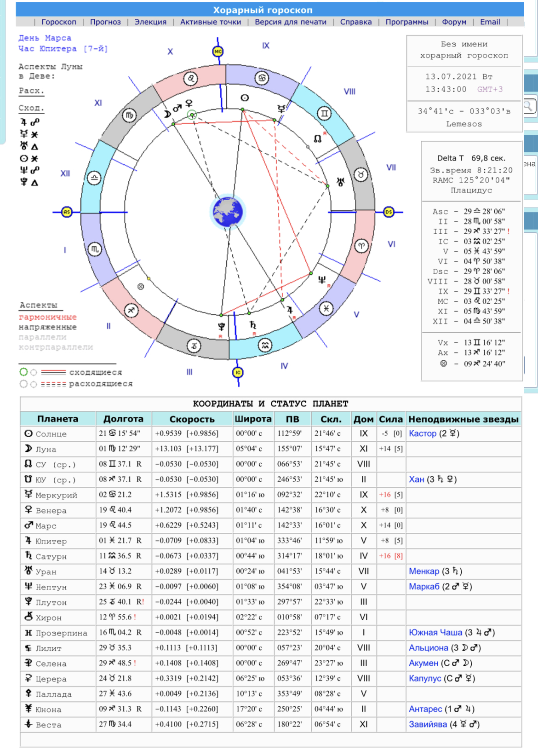538x756 pixels.
Task: Click the yellow MC marker atop the chart
Action: click(218, 52)
